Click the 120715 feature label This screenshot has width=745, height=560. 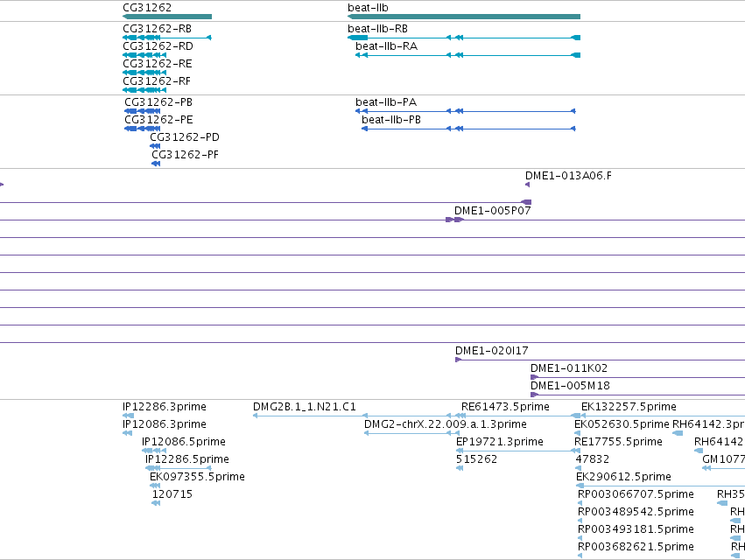coord(172,494)
